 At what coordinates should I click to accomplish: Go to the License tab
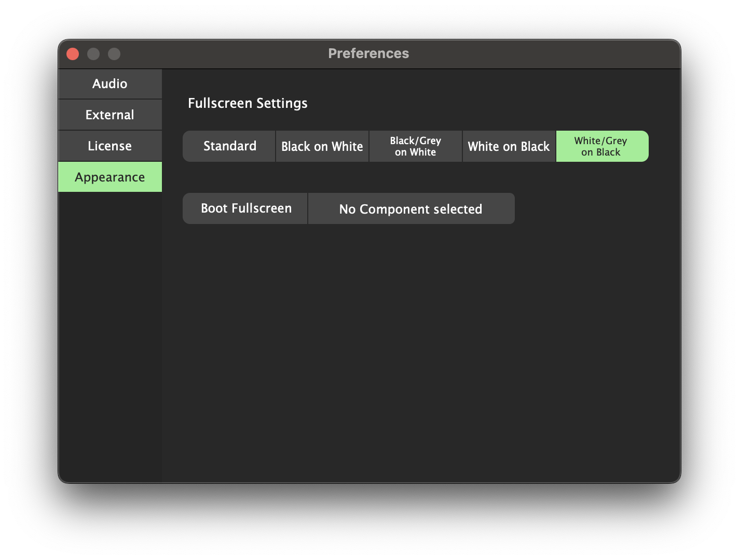(110, 146)
